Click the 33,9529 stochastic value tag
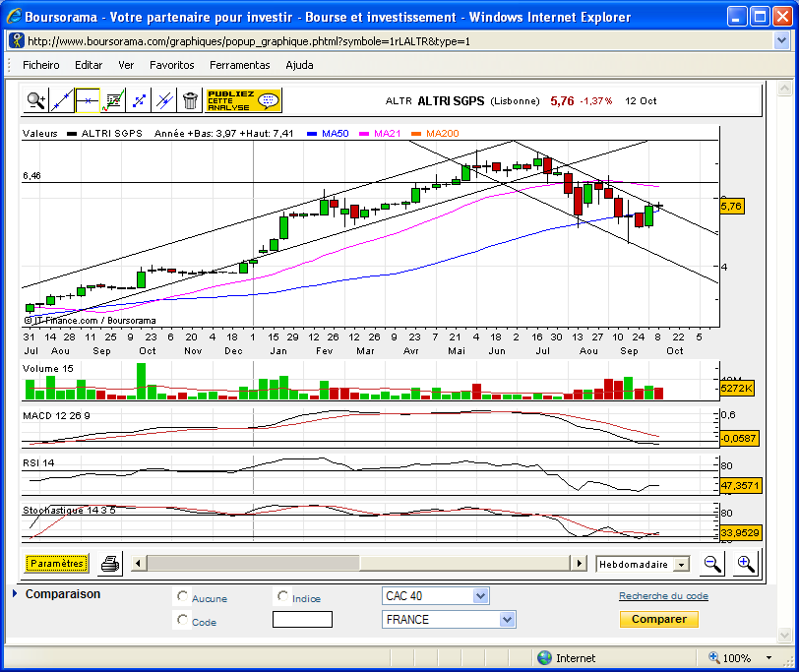 (740, 533)
